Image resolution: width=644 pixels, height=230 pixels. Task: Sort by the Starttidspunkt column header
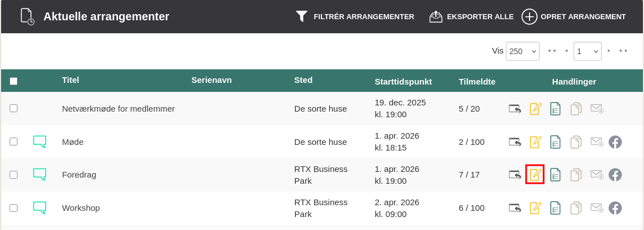(x=403, y=82)
